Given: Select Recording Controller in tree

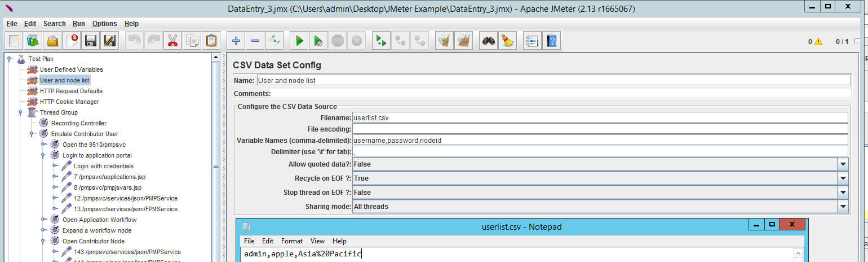Looking at the screenshot, I should point(79,123).
